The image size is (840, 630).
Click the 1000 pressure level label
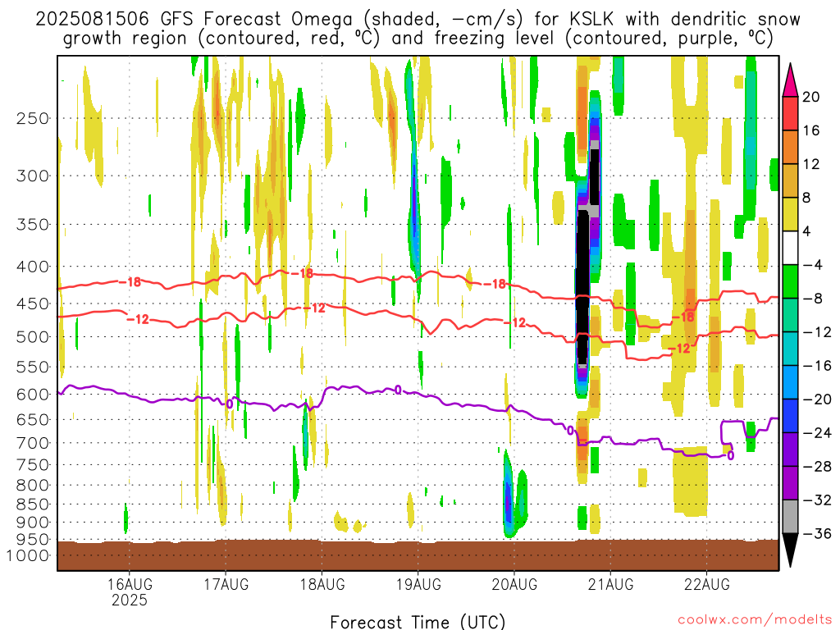click(29, 555)
